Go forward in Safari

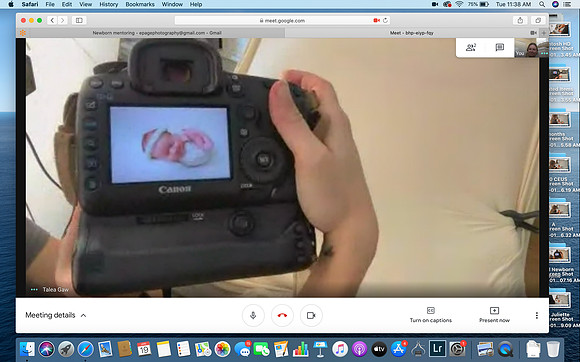pyautogui.click(x=63, y=20)
